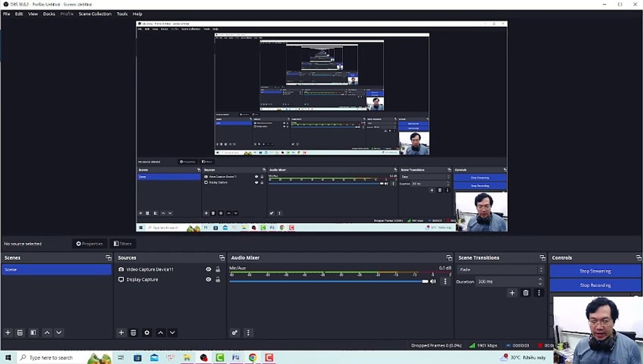Open the Fade transition dropdown

tap(500, 270)
